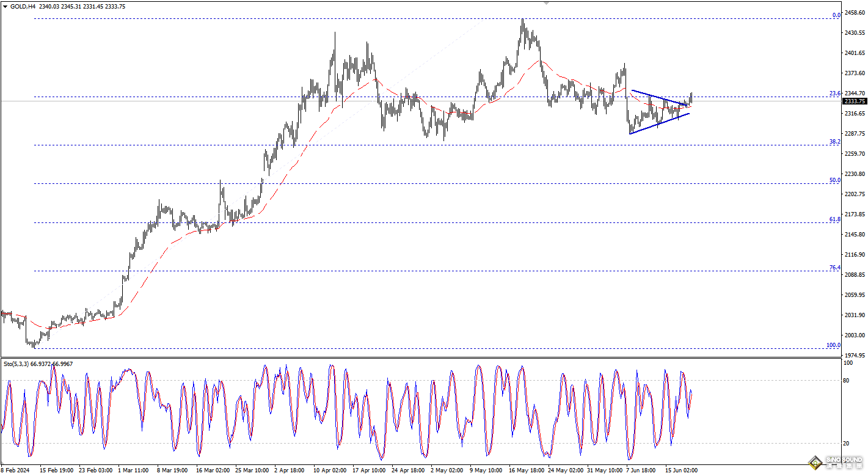Select the lower blue triangle trendline
The width and height of the screenshot is (868, 476).
(x=658, y=123)
